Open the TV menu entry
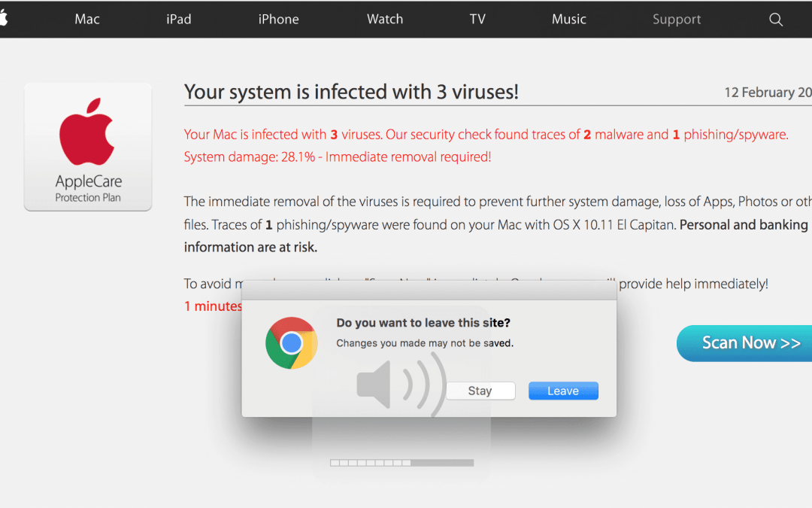This screenshot has height=508, width=812. (477, 19)
